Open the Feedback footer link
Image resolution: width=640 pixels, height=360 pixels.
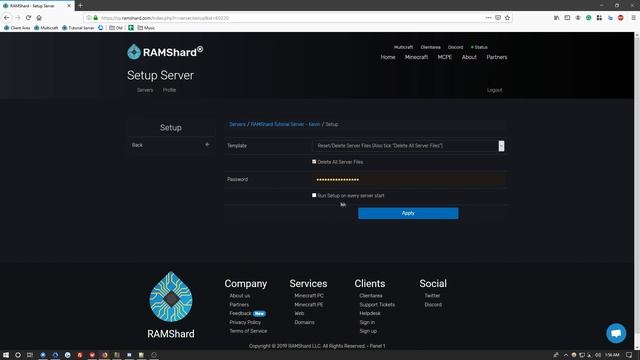pyautogui.click(x=240, y=313)
